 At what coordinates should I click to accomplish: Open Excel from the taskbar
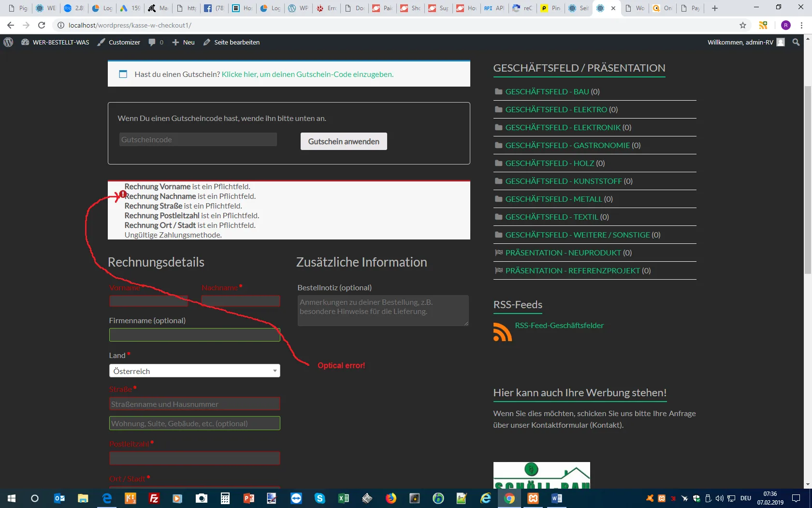tap(343, 498)
